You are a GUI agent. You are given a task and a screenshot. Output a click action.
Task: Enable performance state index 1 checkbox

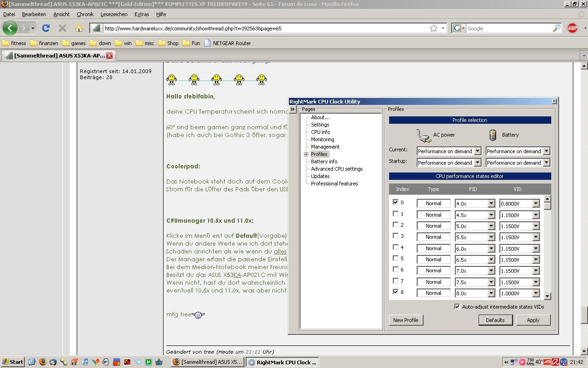(x=396, y=213)
